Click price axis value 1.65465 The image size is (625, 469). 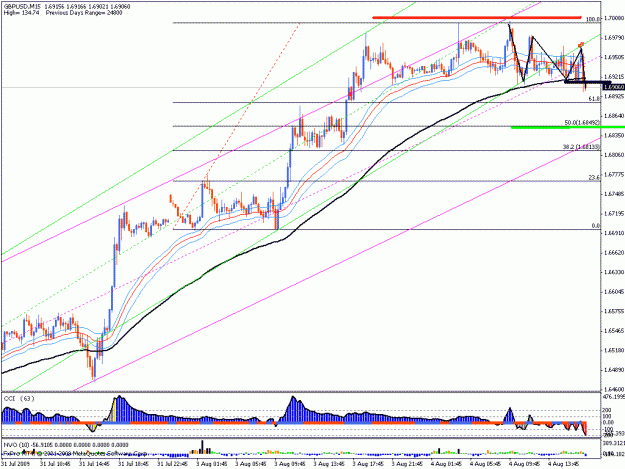(x=614, y=331)
